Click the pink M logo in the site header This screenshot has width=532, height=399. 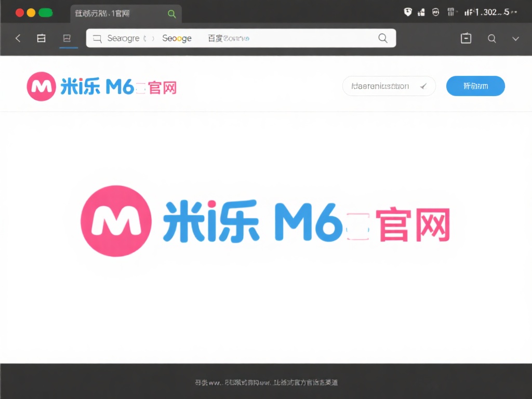point(41,86)
